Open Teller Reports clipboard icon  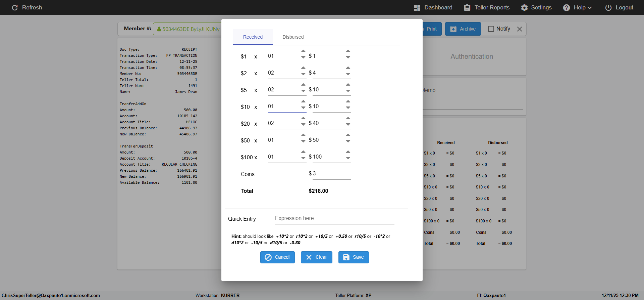click(x=467, y=7)
